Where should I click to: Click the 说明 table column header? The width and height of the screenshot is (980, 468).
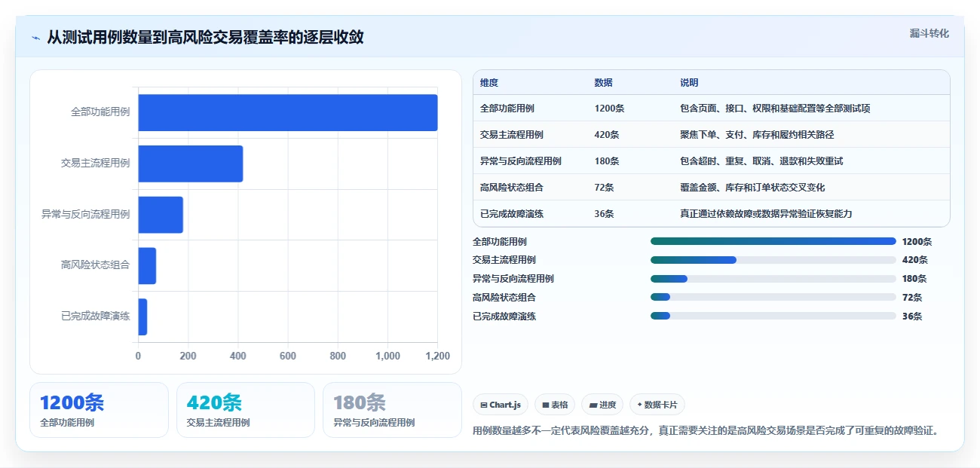(x=689, y=83)
